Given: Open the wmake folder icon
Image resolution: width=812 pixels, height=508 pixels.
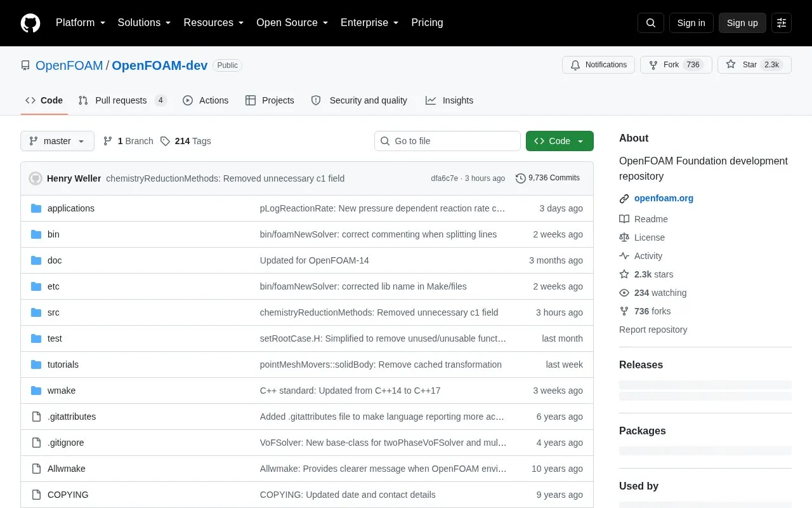Looking at the screenshot, I should [x=36, y=391].
